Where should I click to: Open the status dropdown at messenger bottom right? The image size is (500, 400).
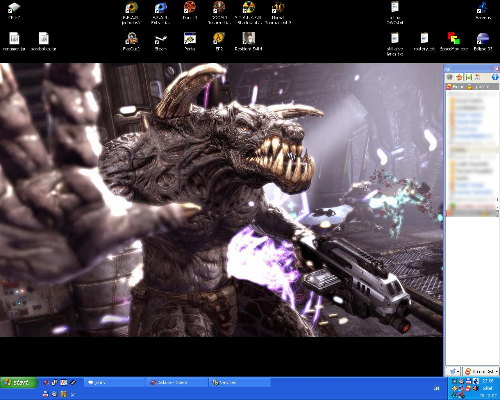click(x=481, y=371)
